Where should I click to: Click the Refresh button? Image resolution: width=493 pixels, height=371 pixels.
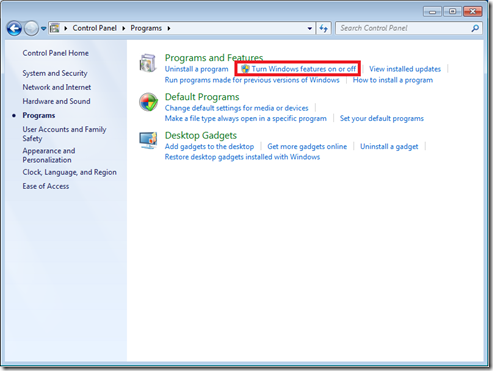(x=323, y=28)
